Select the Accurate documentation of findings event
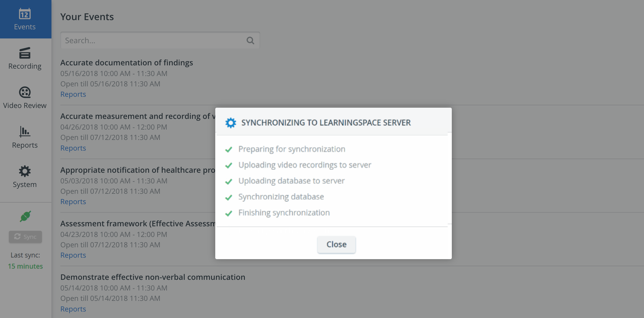Viewport: 644px width, 318px height. point(127,63)
